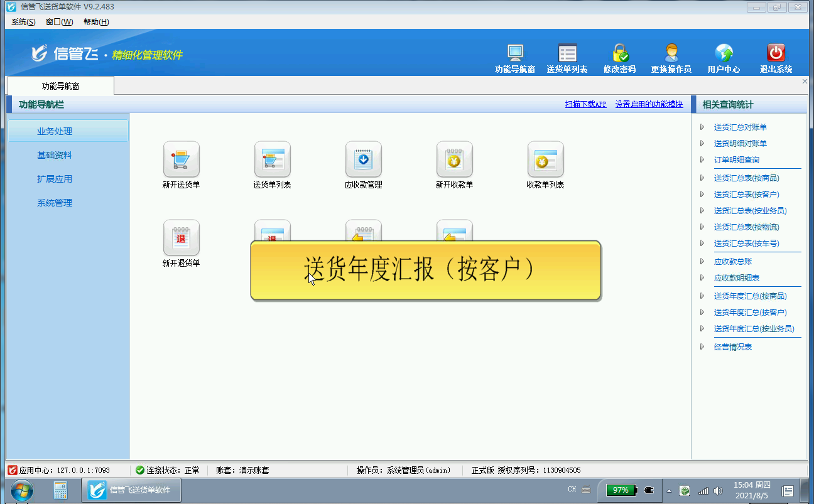Expand 应收款总账 triangle in query panel
This screenshot has height=504, width=814.
pos(702,262)
